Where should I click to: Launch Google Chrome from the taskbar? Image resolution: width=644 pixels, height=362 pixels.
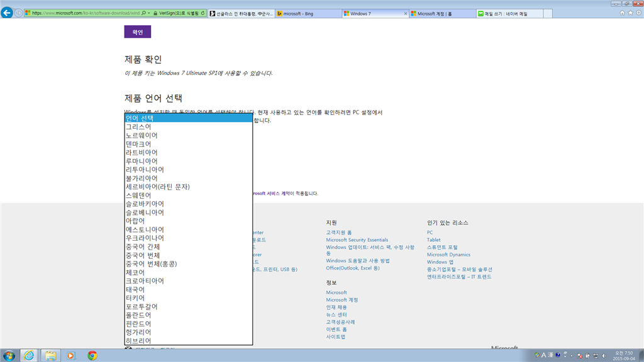click(92, 356)
